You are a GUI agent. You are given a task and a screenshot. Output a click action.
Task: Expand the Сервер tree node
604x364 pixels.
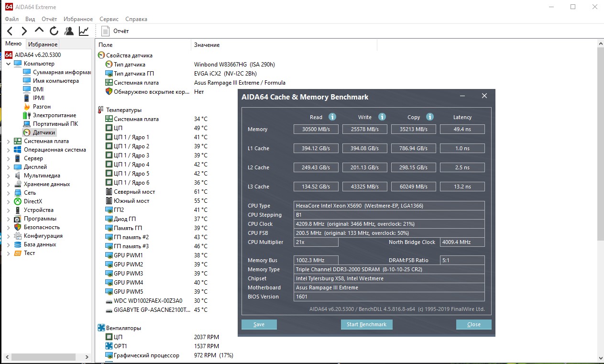click(9, 158)
